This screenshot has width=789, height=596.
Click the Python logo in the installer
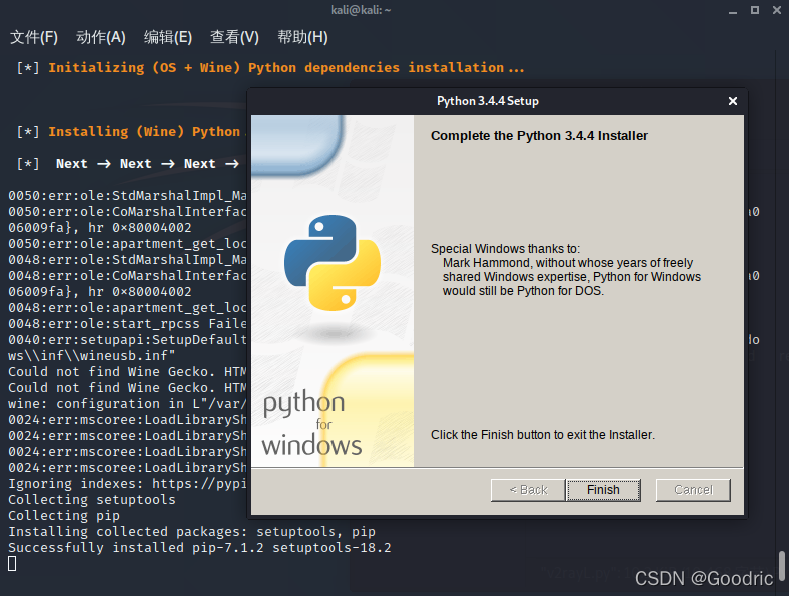pyautogui.click(x=333, y=263)
